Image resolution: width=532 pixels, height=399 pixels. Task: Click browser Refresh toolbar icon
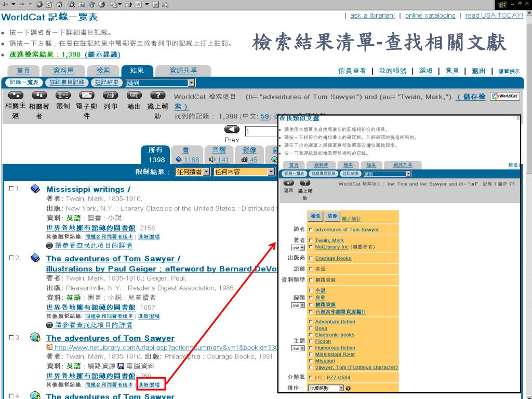(x=49, y=4)
